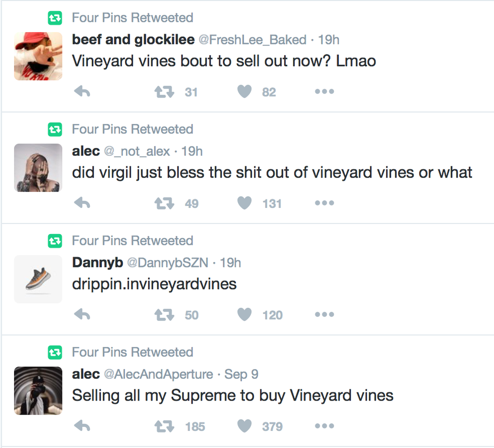View Dannyb's sneaker avatar thumbnail
Image resolution: width=494 pixels, height=448 pixels.
[38, 279]
